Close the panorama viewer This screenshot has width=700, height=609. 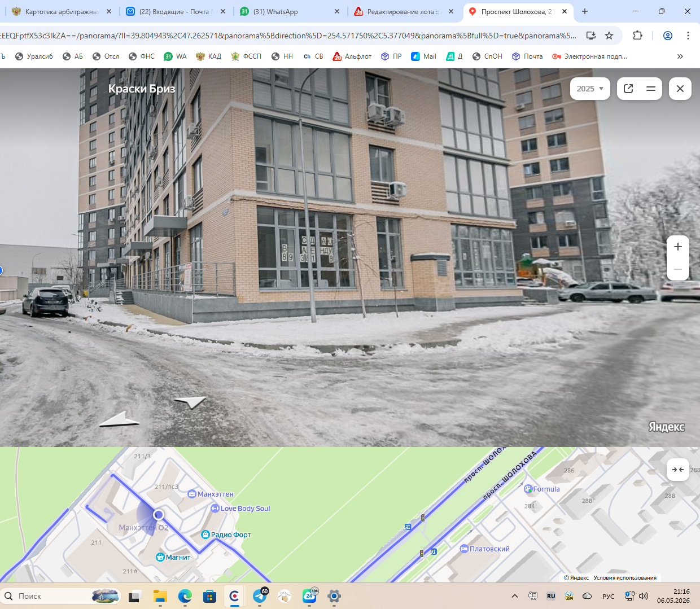tap(680, 89)
